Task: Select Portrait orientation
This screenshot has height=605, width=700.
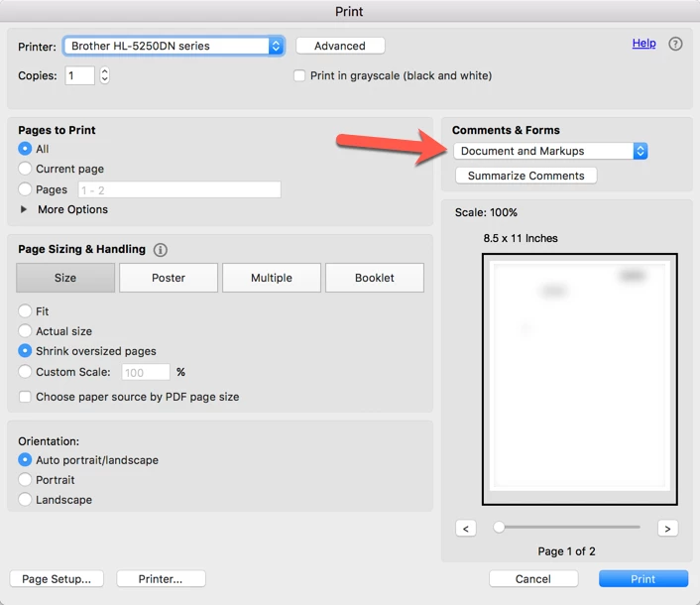Action: coord(25,479)
